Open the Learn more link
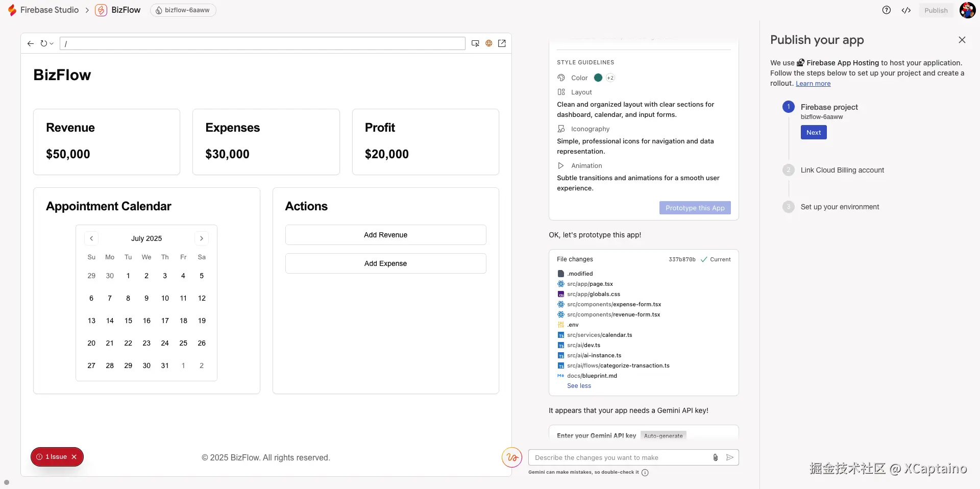980x489 pixels. click(x=813, y=84)
